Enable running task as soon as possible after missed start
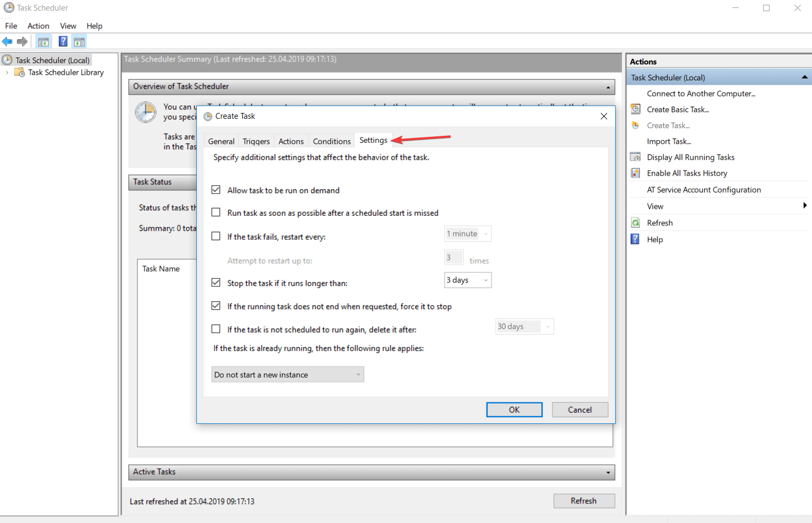Screen dimensions: 812x523 [x=216, y=212]
